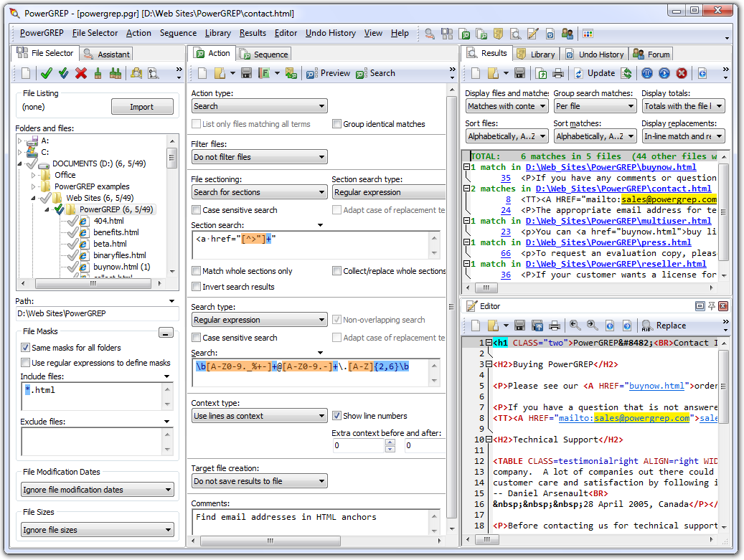Screen dimensions: 744x560
Task: Click the printer icon in the Editor toolbar
Action: pos(553,326)
